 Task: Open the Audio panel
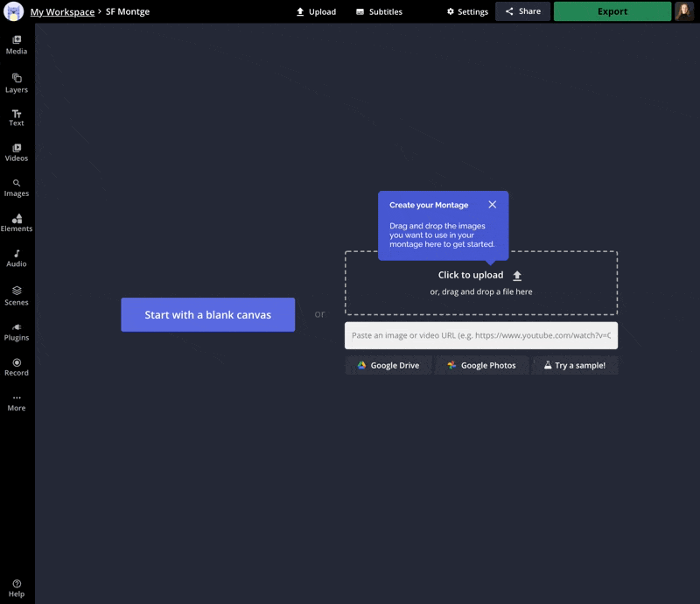(x=17, y=257)
